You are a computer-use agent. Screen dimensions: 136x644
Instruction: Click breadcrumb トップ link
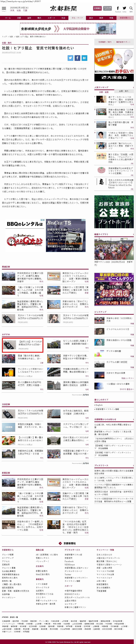[x=4, y=37]
